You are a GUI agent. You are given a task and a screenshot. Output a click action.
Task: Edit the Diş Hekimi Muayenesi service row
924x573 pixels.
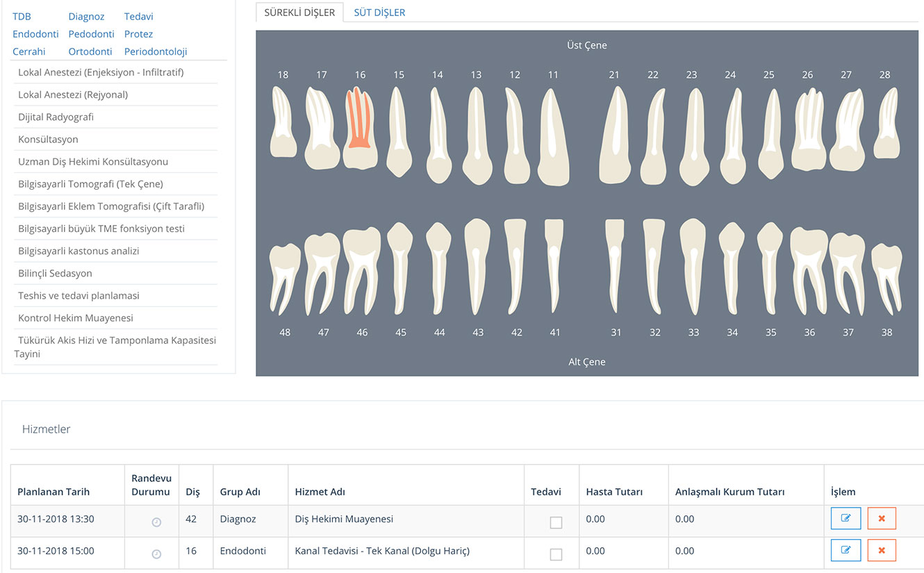coord(845,518)
